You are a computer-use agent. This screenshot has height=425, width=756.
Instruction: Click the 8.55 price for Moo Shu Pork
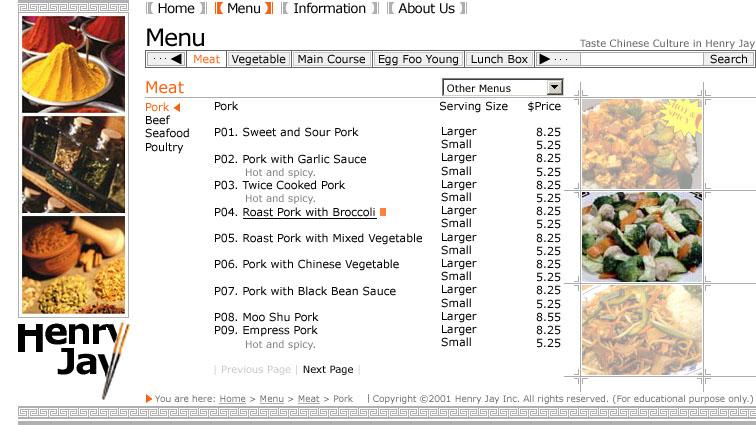pos(548,317)
